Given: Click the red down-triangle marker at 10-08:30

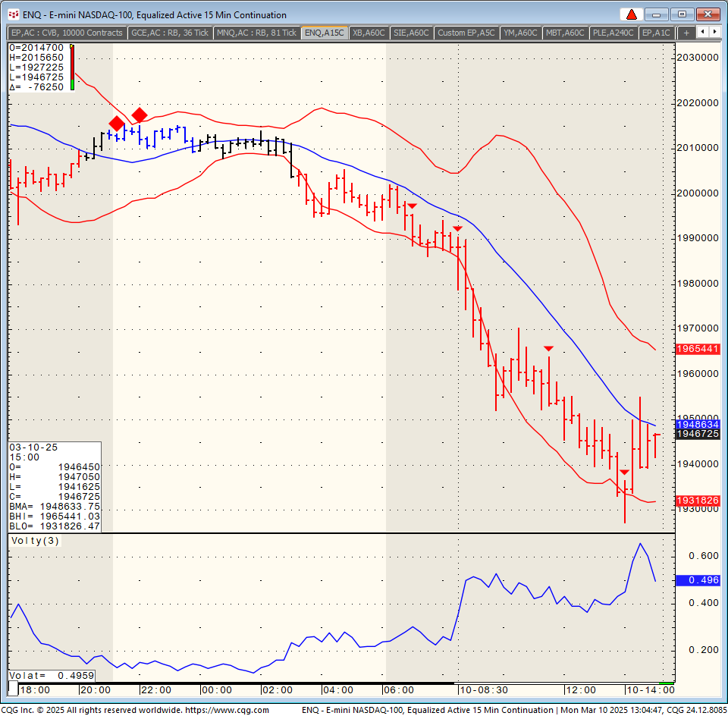Looking at the screenshot, I should coord(457,228).
